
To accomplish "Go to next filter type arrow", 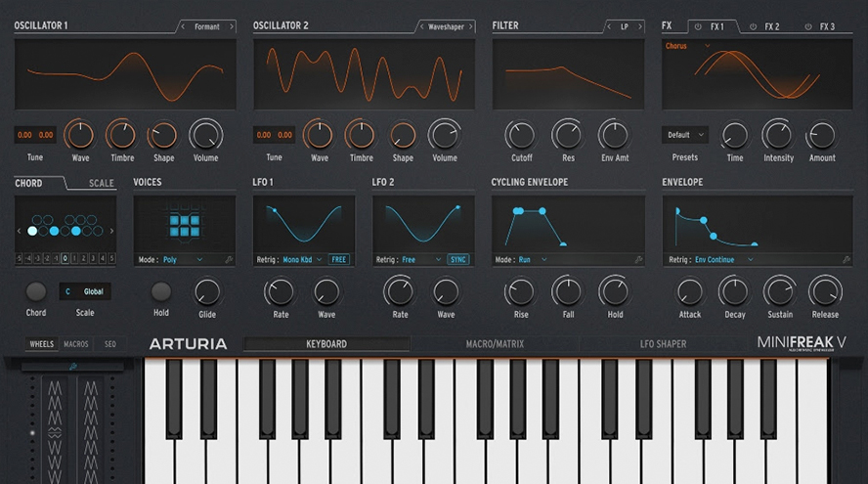I will tap(640, 26).
